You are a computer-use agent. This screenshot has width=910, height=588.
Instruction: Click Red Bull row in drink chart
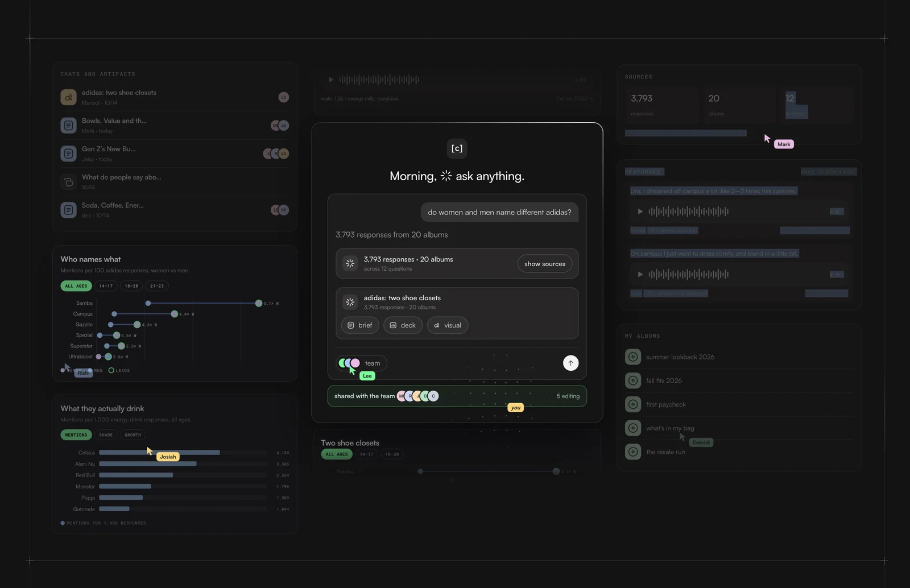coord(175,475)
